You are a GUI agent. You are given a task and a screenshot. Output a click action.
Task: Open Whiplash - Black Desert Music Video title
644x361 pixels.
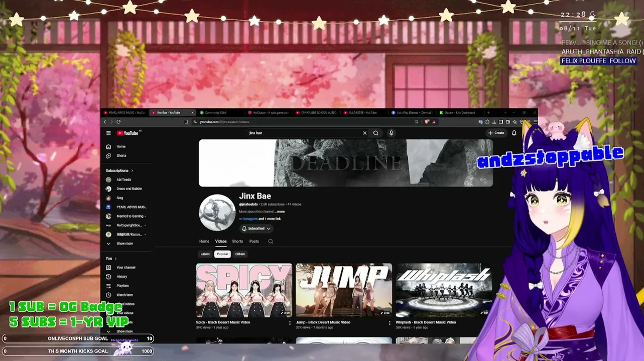point(426,322)
